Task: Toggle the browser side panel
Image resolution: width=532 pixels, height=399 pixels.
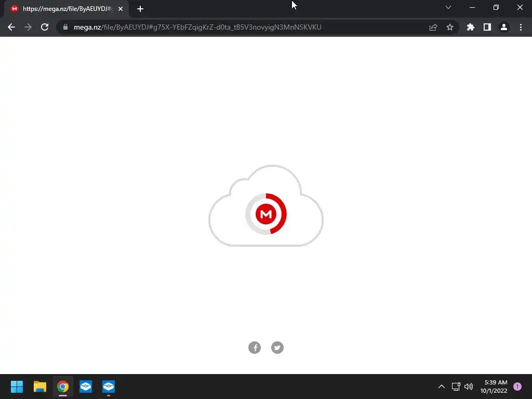Action: click(487, 27)
